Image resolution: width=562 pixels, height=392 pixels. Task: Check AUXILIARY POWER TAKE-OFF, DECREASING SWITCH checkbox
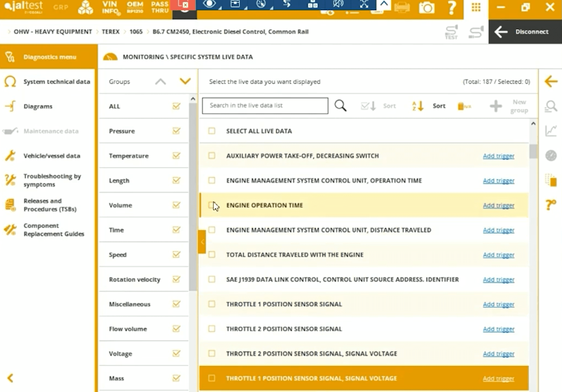click(x=212, y=155)
